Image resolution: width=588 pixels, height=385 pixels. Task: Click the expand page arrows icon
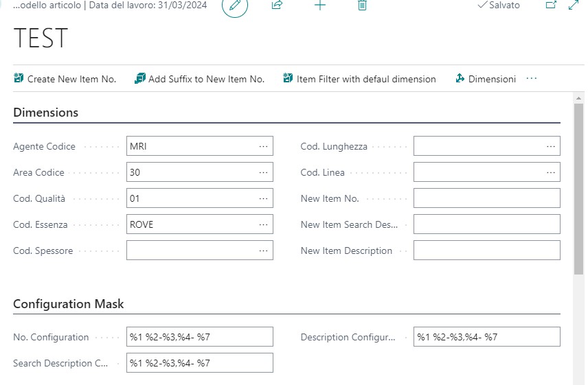coord(574,5)
